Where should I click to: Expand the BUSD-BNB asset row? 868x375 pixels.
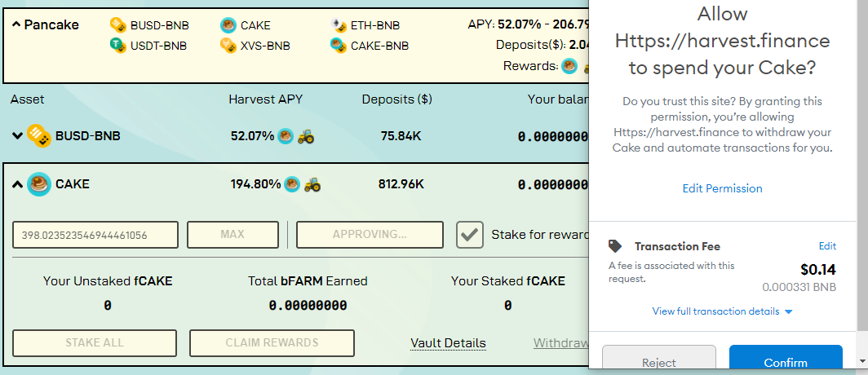[18, 135]
